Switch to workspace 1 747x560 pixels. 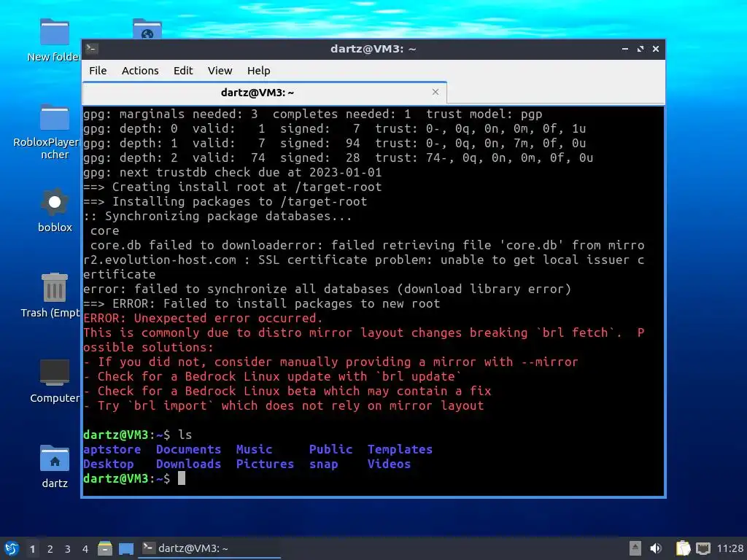pos(32,549)
